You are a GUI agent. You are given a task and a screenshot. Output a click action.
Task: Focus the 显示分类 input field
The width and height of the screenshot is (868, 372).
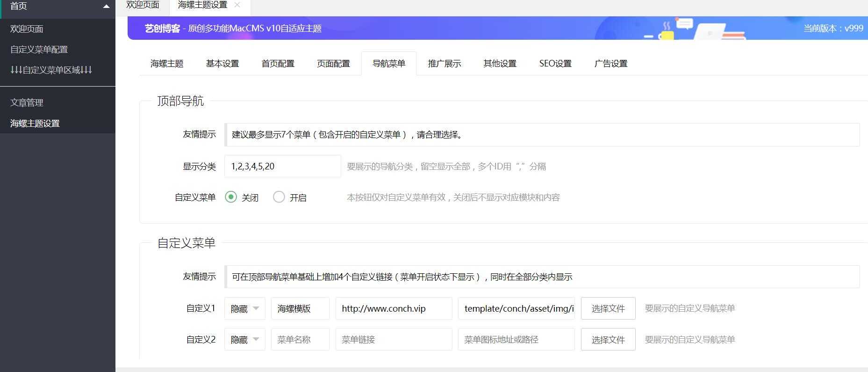coord(283,166)
